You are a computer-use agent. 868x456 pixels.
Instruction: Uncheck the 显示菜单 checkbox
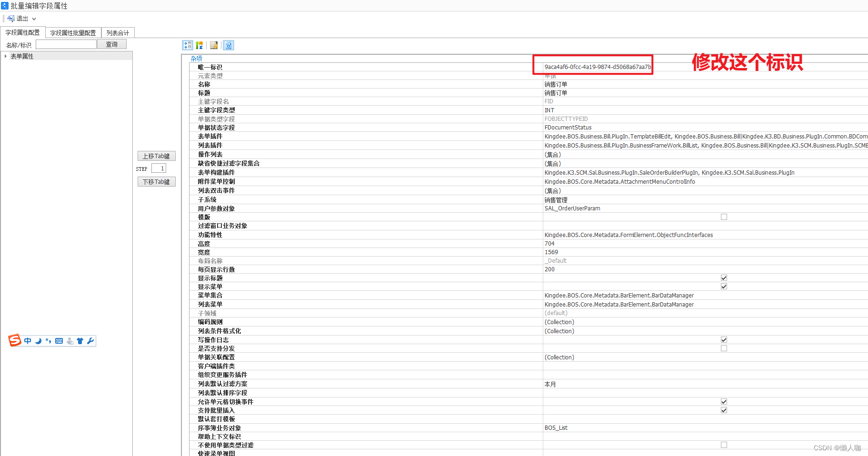pos(724,287)
